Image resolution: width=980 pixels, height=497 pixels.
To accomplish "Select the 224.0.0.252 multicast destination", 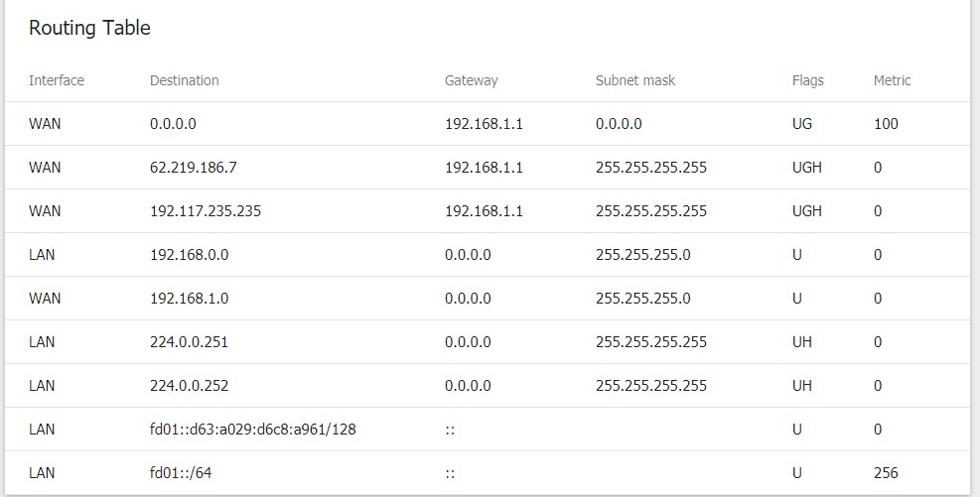I will coord(189,386).
